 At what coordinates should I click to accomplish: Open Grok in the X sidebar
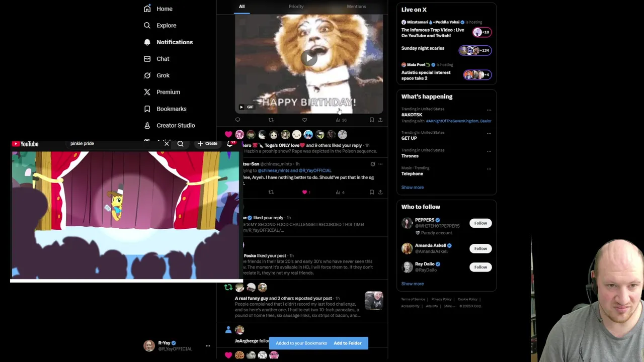156,75
